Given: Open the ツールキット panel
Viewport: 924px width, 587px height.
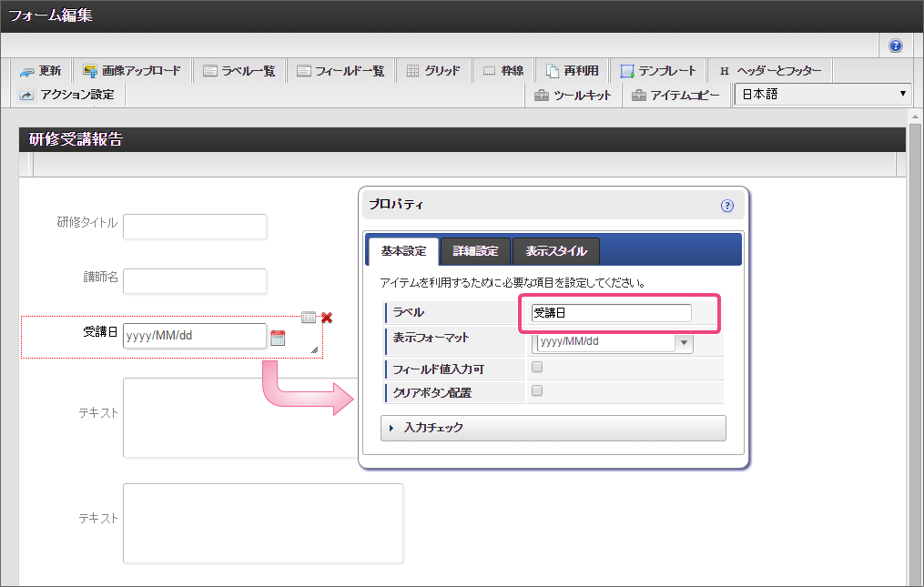Looking at the screenshot, I should [573, 95].
